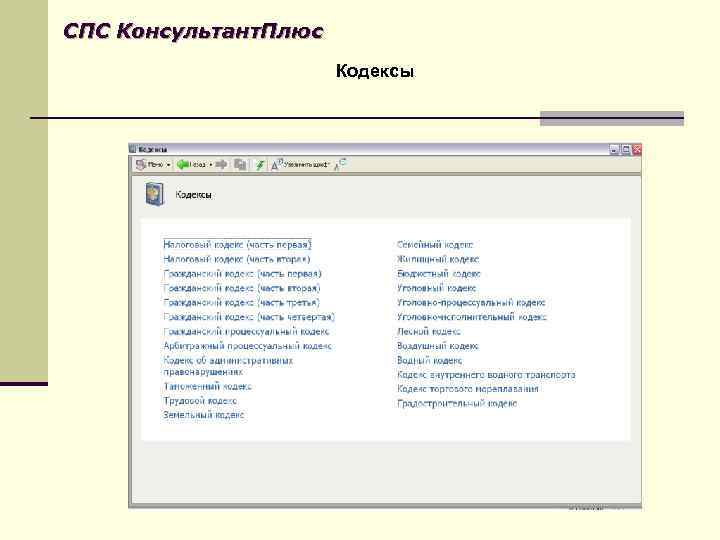Open the Трудовой кодекс link
Viewport: 720px width, 540px height.
coord(200,401)
